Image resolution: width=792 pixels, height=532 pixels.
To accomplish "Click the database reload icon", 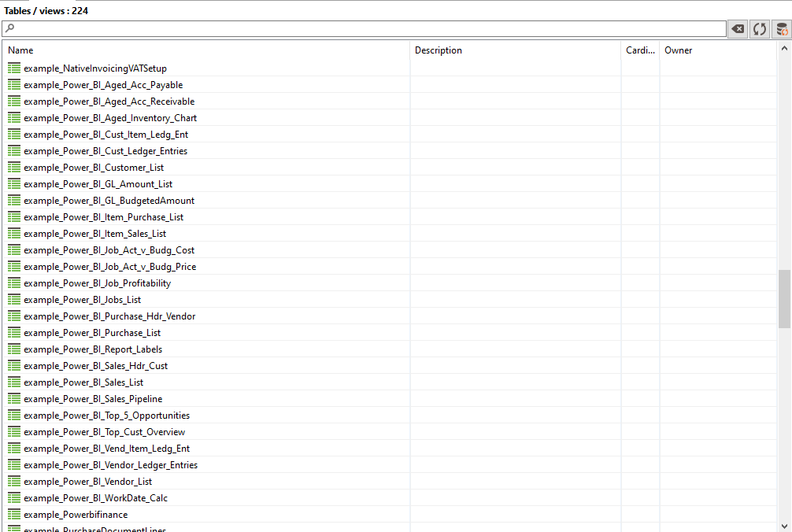I will [781, 29].
